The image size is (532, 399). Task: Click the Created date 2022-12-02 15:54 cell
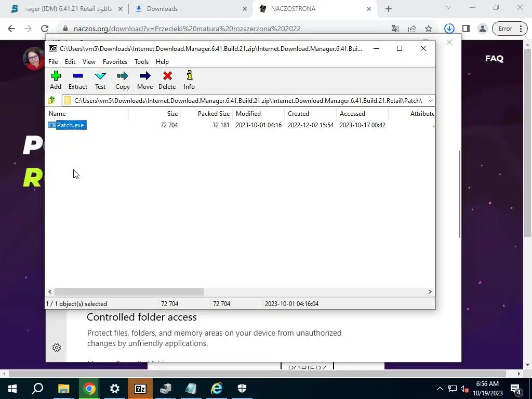point(311,125)
